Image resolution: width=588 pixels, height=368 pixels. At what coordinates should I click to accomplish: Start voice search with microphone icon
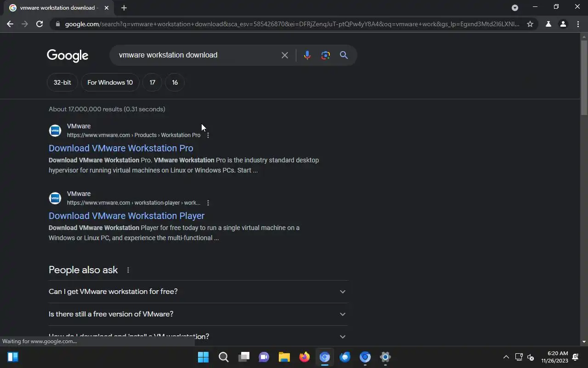(x=307, y=55)
